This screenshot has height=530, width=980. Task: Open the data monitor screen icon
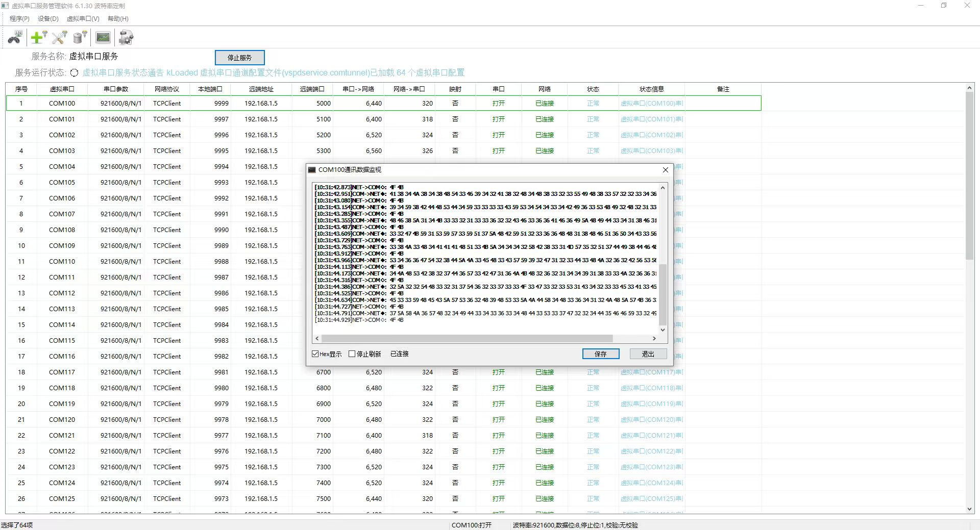pos(103,37)
